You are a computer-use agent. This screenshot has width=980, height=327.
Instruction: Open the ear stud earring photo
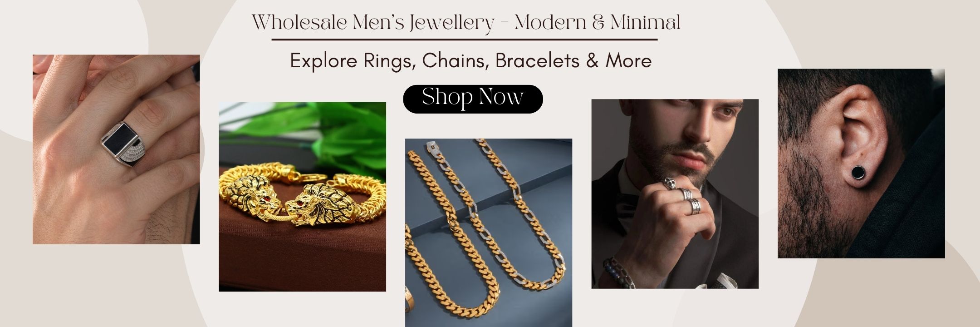[861, 163]
